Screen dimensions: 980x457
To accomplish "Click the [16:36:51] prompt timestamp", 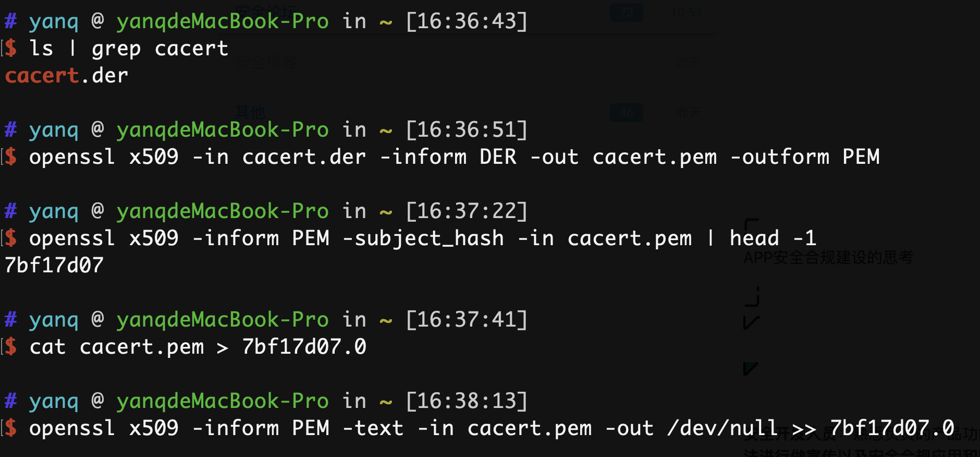I will [467, 130].
